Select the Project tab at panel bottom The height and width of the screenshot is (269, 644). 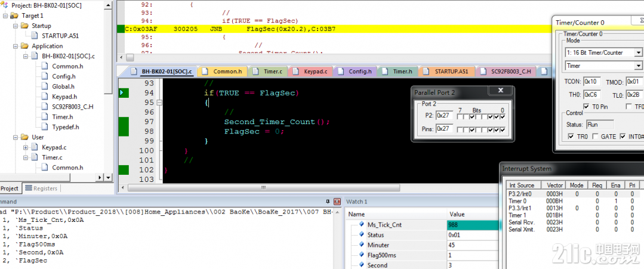pyautogui.click(x=10, y=188)
